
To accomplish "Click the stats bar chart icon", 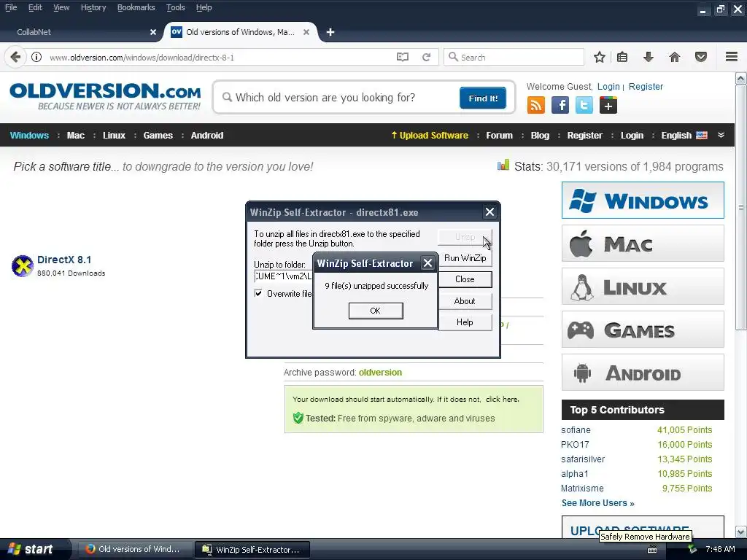I will (x=503, y=166).
